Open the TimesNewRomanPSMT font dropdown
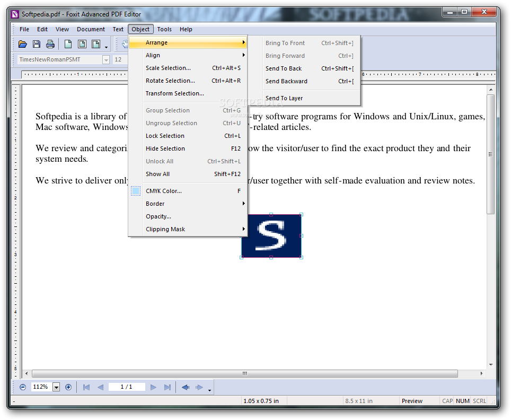 tap(106, 60)
